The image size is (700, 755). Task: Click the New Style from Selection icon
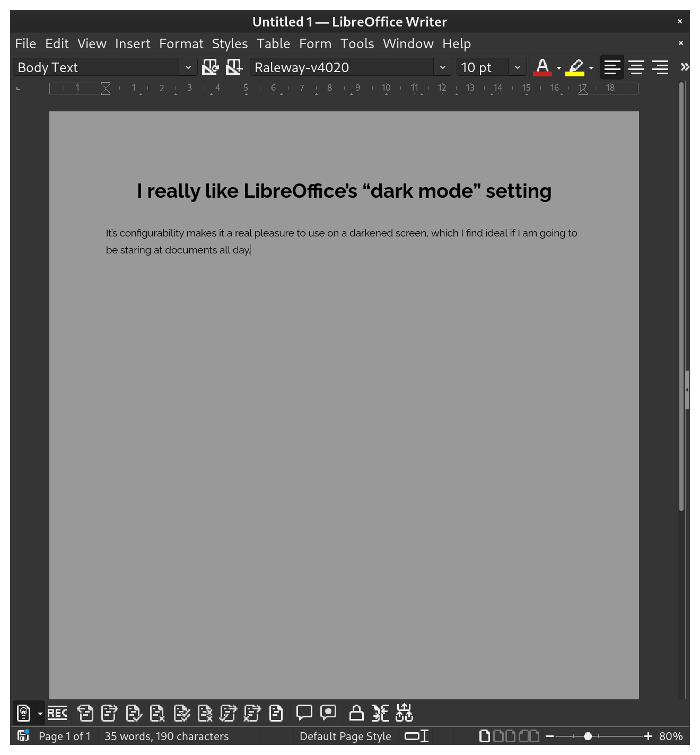[234, 67]
